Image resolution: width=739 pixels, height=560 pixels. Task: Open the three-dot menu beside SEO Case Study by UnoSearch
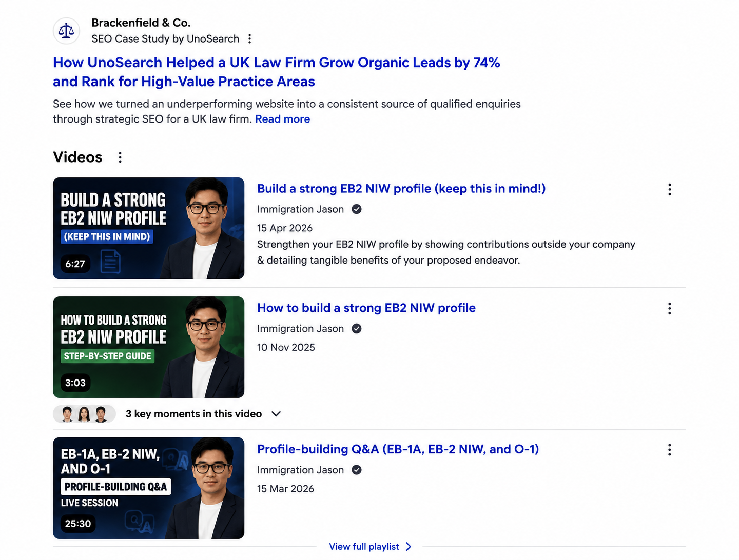click(x=249, y=39)
